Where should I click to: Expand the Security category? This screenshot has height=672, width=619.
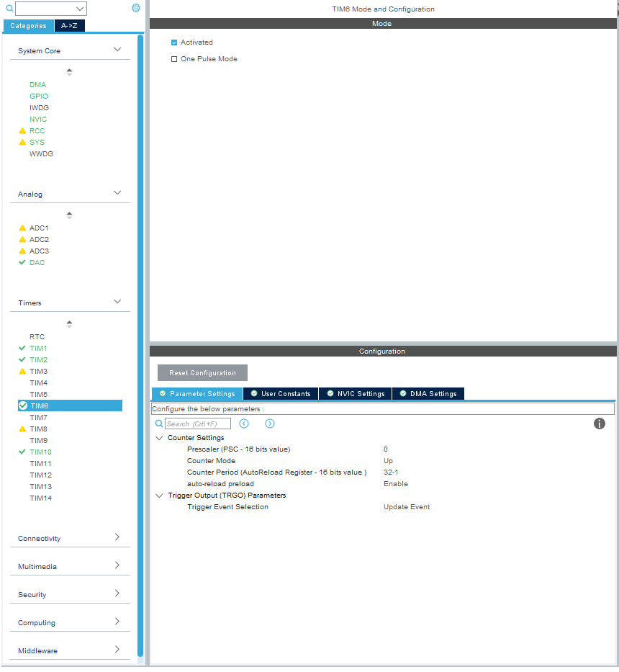[x=117, y=593]
